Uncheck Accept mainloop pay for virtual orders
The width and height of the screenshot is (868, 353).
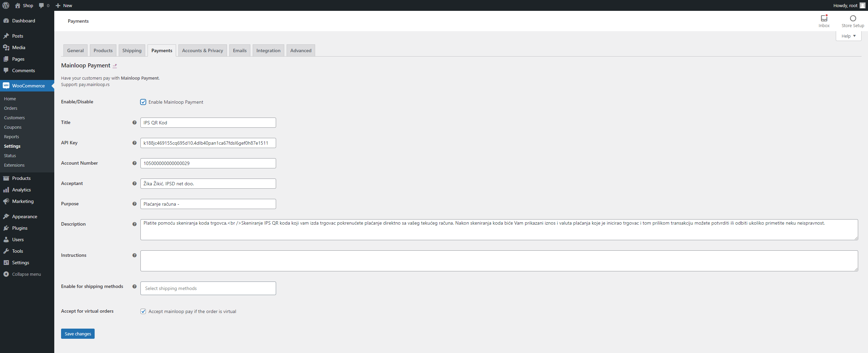pyautogui.click(x=143, y=311)
